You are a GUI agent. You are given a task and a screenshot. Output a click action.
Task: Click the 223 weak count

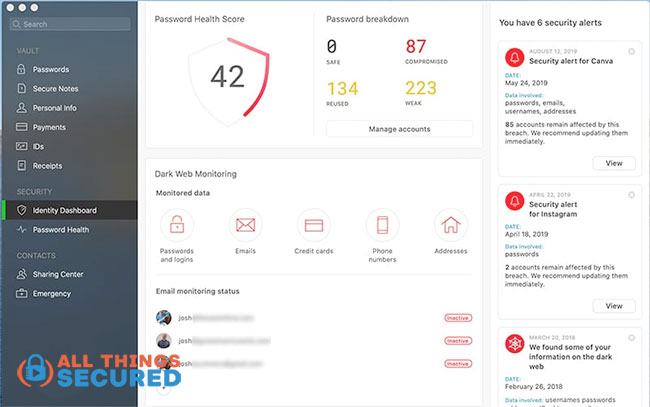click(421, 88)
